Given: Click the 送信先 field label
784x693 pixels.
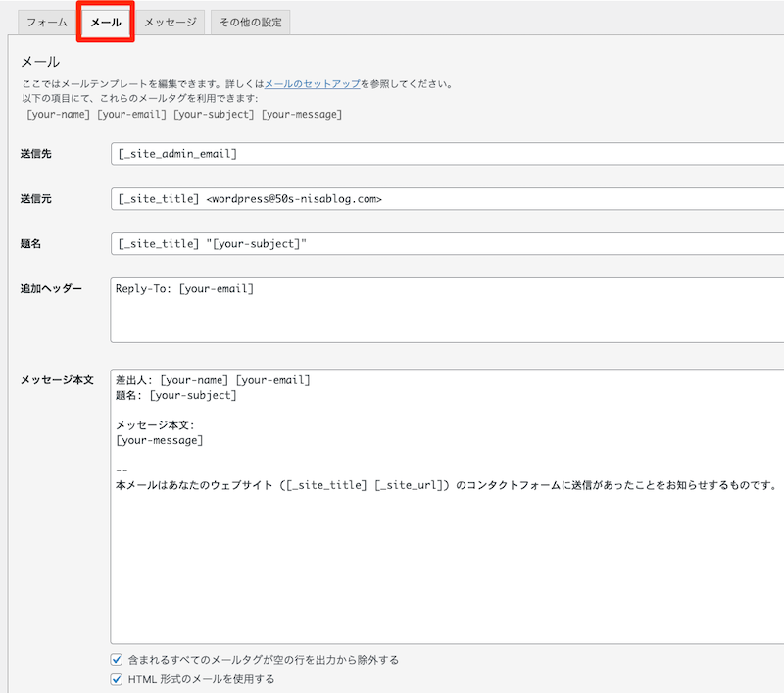Looking at the screenshot, I should (x=36, y=154).
